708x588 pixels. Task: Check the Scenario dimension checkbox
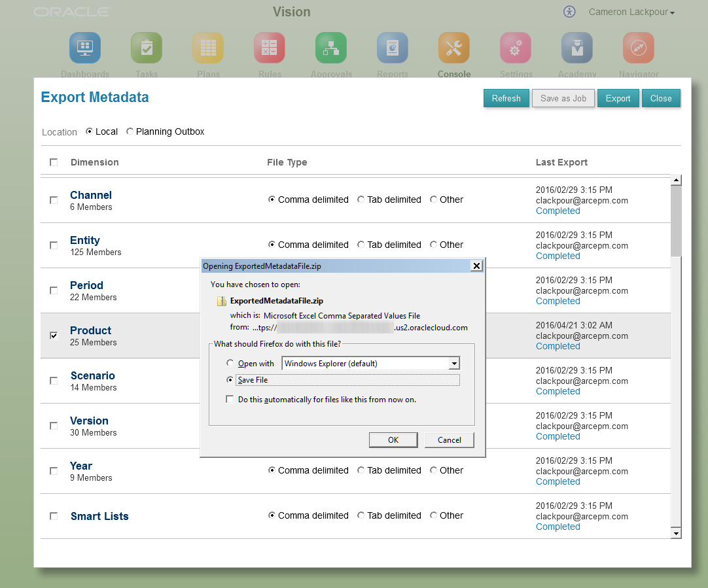coord(54,381)
